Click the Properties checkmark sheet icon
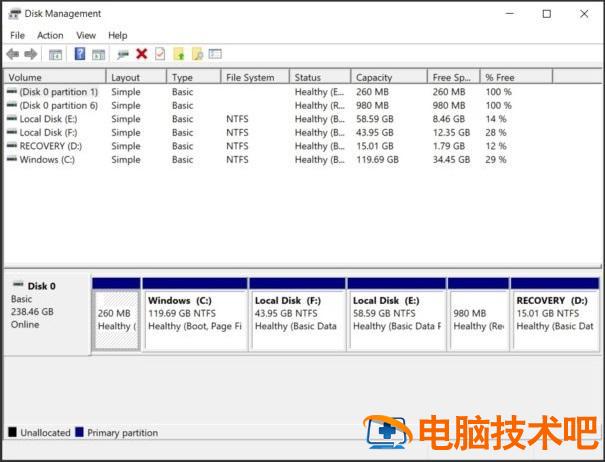Screen dimensions: 605x462 [160, 54]
